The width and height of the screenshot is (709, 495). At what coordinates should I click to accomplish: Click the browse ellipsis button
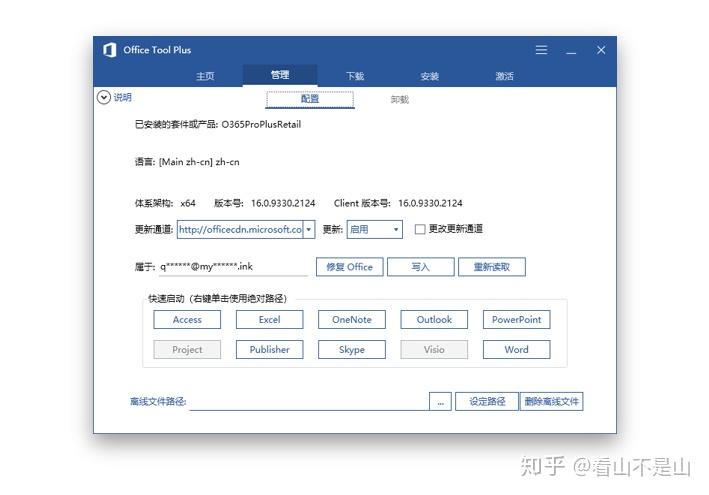(x=440, y=401)
